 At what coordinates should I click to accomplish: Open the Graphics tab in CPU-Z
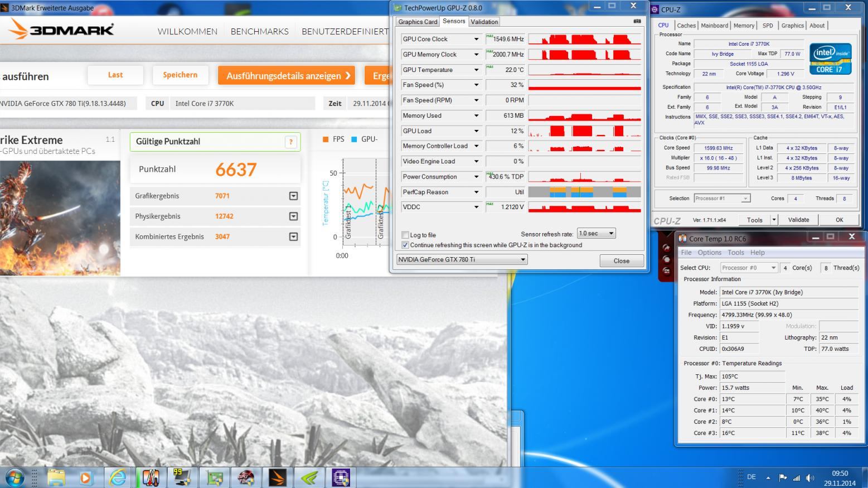tap(792, 26)
